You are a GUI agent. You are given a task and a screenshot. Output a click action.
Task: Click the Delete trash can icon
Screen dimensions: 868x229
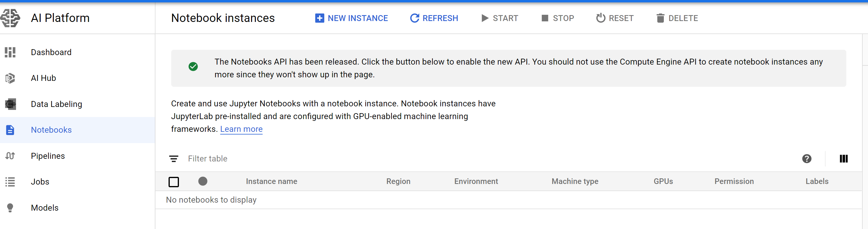pyautogui.click(x=661, y=18)
